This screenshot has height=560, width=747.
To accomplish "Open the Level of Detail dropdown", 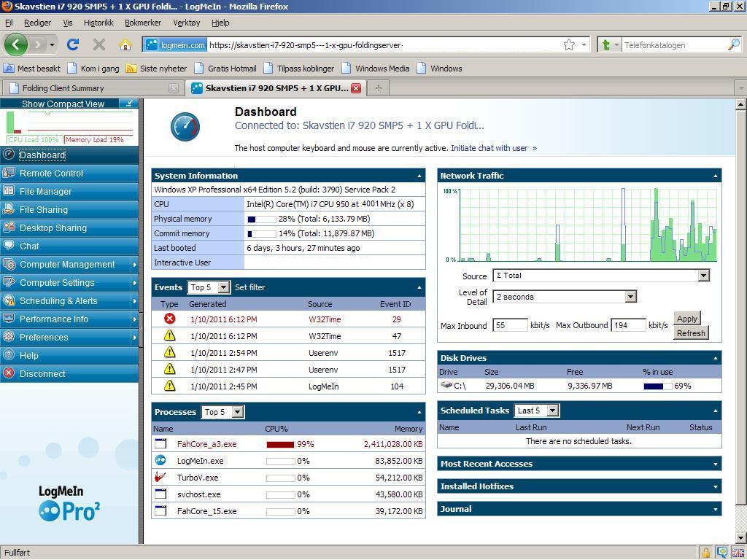I will (565, 297).
